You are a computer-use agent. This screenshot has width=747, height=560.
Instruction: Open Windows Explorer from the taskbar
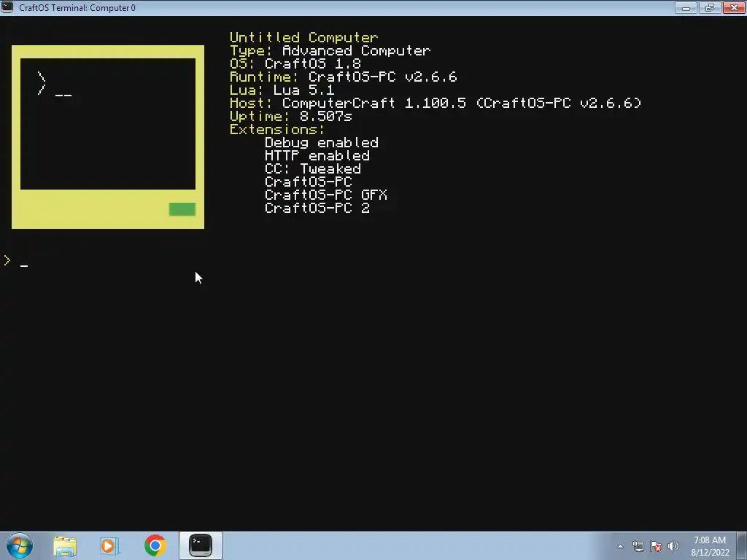[65, 545]
